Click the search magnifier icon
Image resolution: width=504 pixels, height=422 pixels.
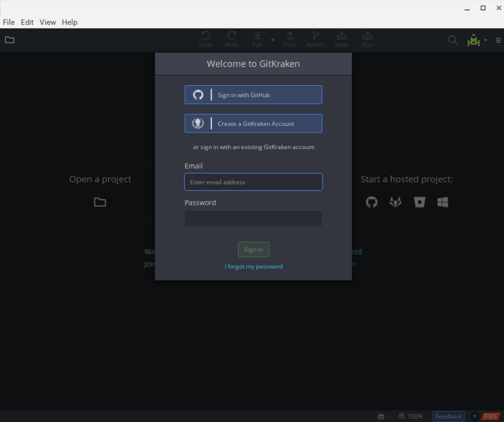[x=453, y=40]
